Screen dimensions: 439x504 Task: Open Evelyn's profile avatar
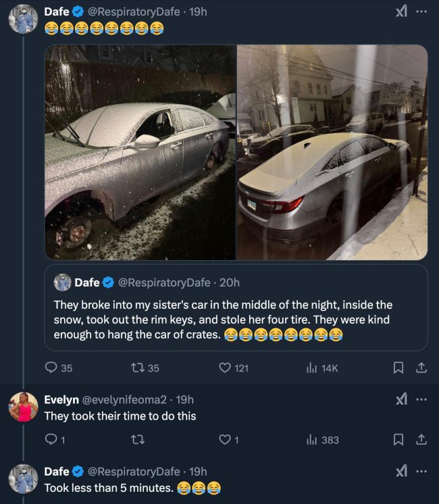tap(23, 407)
